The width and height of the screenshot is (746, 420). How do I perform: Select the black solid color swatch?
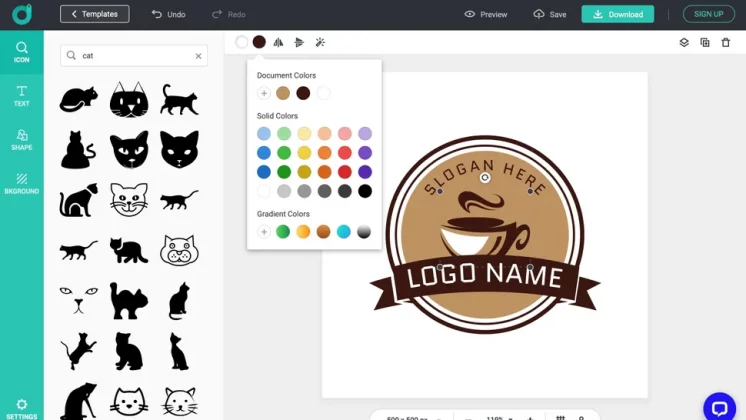pos(365,191)
